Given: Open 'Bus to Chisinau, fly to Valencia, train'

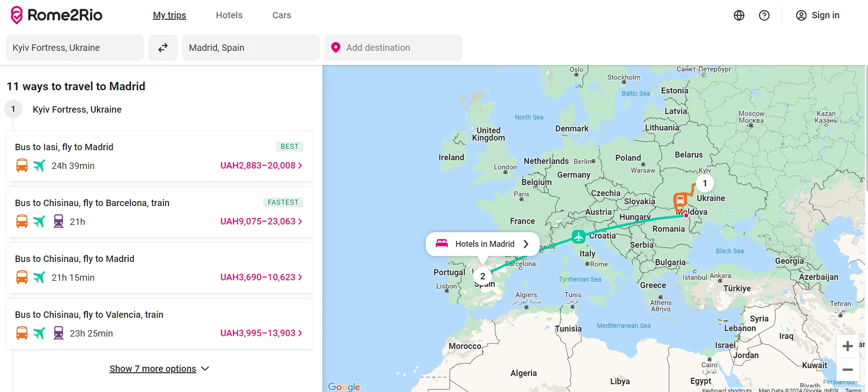Looking at the screenshot, I should (x=159, y=324).
